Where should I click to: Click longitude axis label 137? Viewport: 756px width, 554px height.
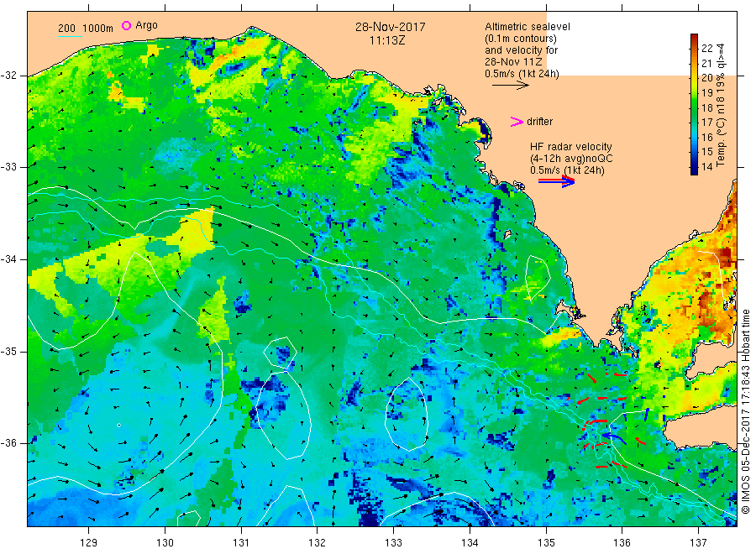pyautogui.click(x=698, y=542)
